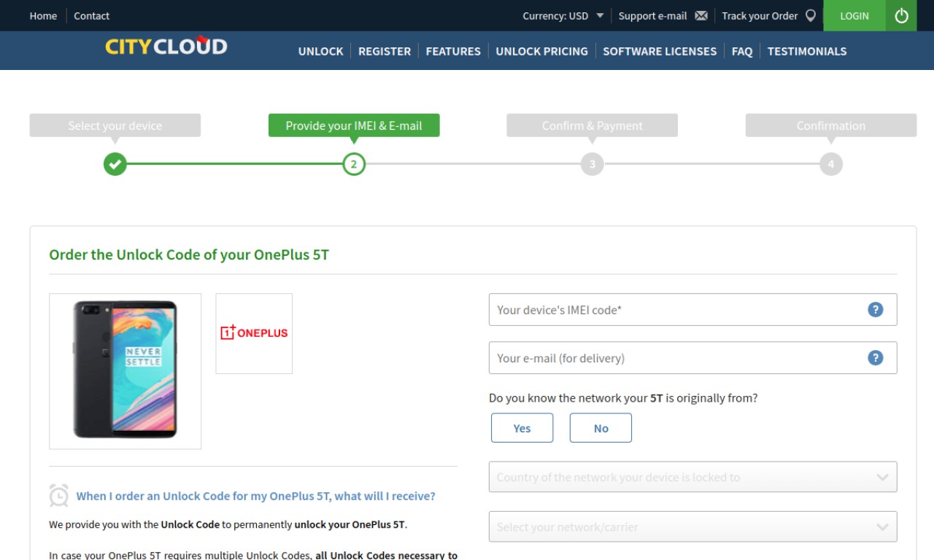Select Yes for knowing the original network
The height and width of the screenshot is (560, 934).
coord(522,428)
